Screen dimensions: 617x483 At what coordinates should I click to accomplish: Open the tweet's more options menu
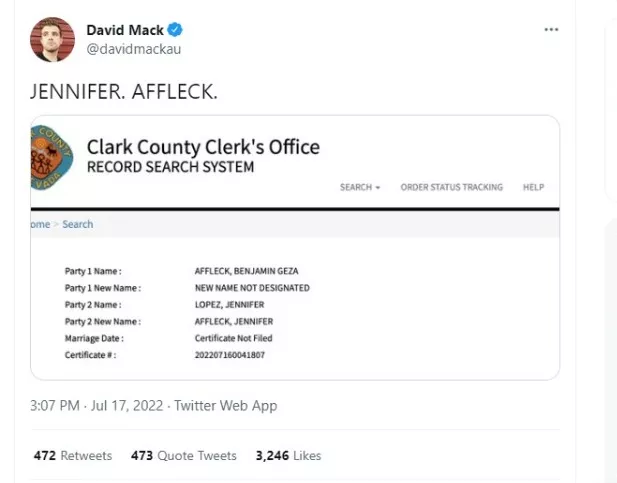pos(551,30)
